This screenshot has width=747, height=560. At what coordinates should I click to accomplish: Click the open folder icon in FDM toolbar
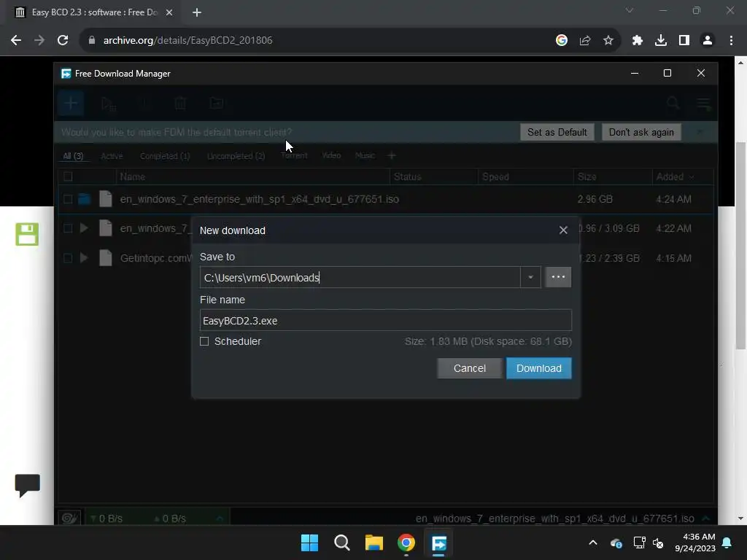(x=216, y=104)
